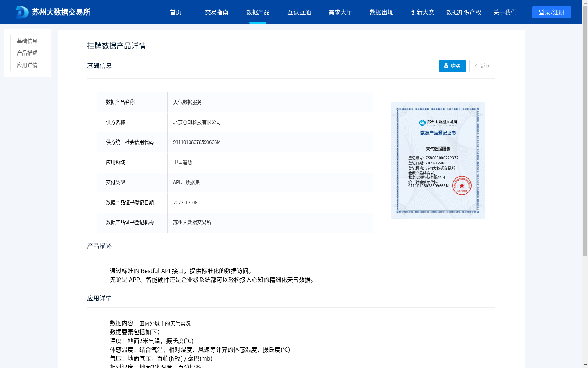Click the 数据产品名称 label cell
Viewport: 588px width, 368px height.
132,102
